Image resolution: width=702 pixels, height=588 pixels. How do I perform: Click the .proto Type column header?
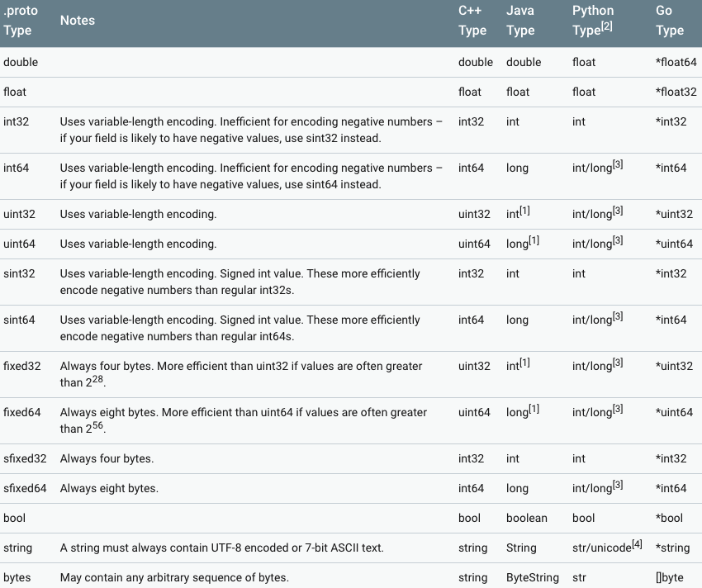[17, 21]
